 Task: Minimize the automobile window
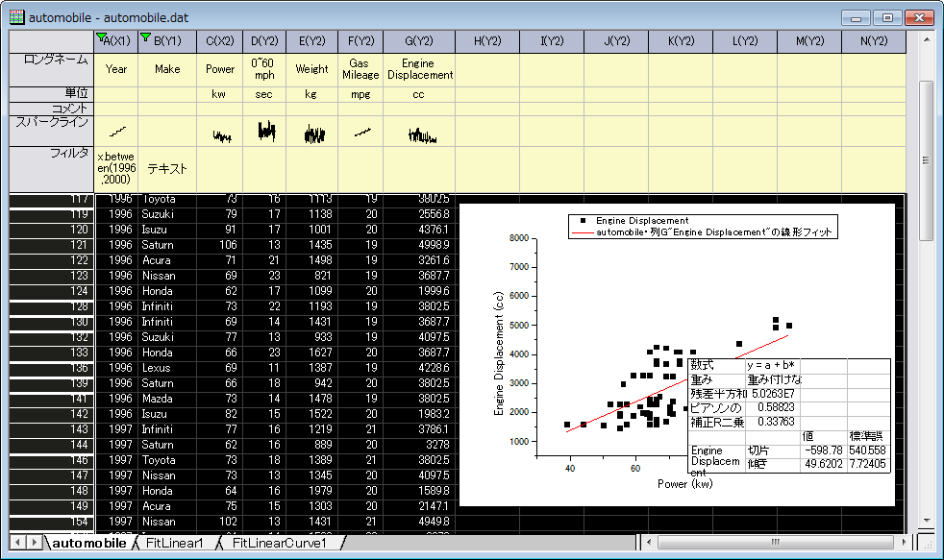(856, 17)
